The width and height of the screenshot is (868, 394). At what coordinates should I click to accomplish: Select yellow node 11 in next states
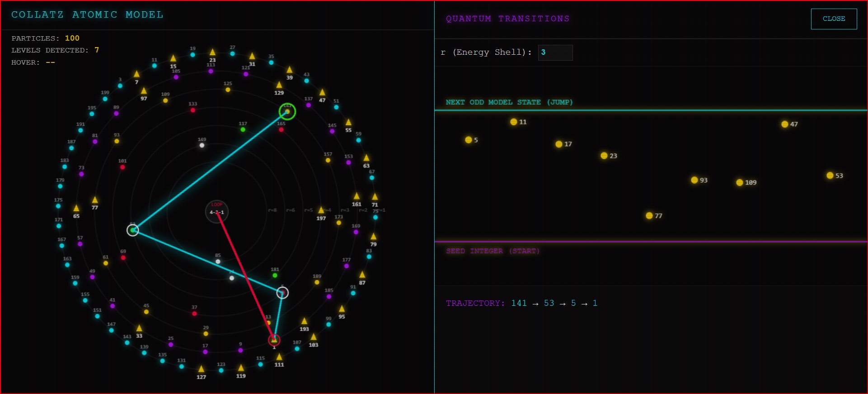(514, 122)
